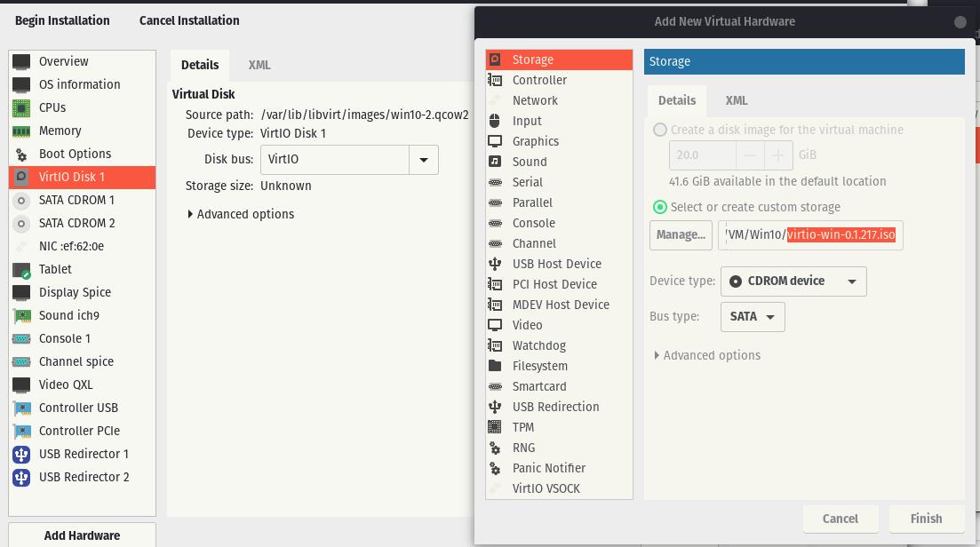Select SATA CDROM 1 disc icon

pos(22,200)
